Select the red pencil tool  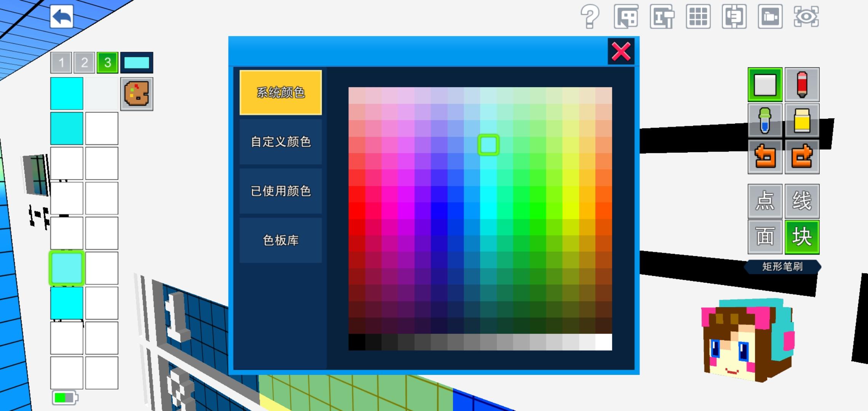pos(802,84)
